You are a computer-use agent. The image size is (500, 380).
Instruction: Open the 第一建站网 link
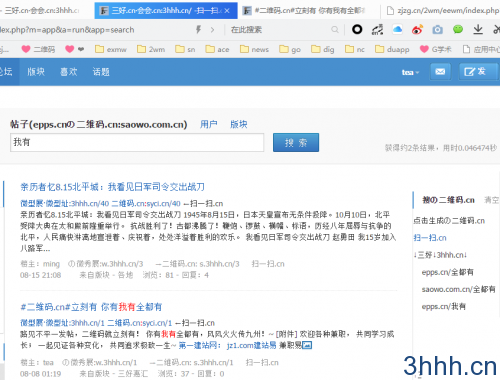click(x=200, y=345)
